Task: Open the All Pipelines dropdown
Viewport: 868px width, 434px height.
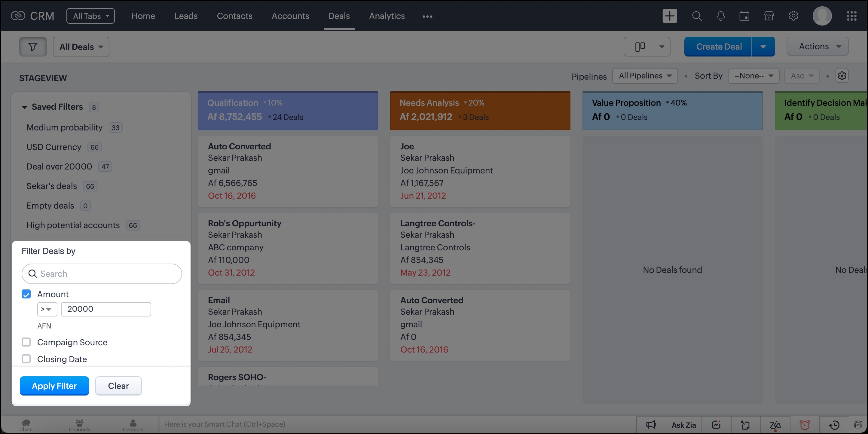Action: click(645, 76)
